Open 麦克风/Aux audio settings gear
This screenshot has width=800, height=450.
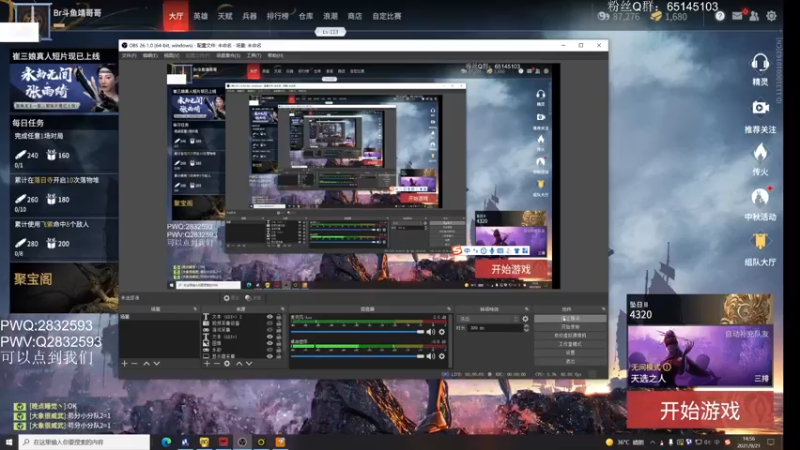442,332
